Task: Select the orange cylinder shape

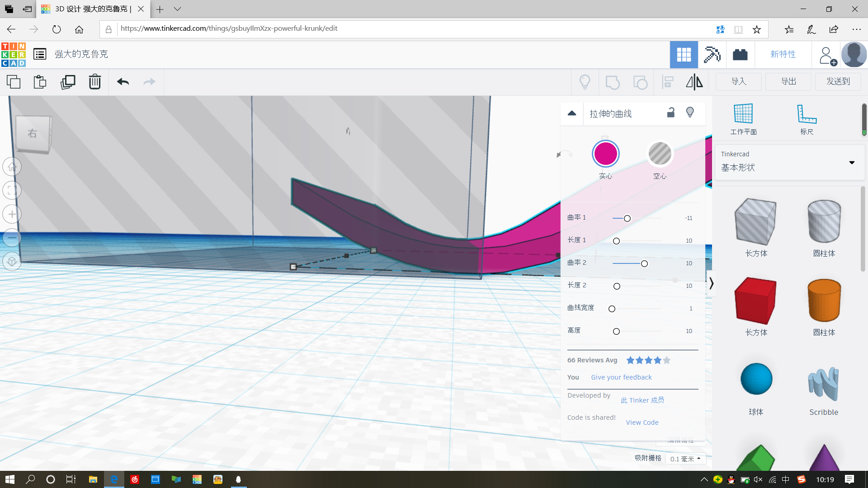Action: 824,300
